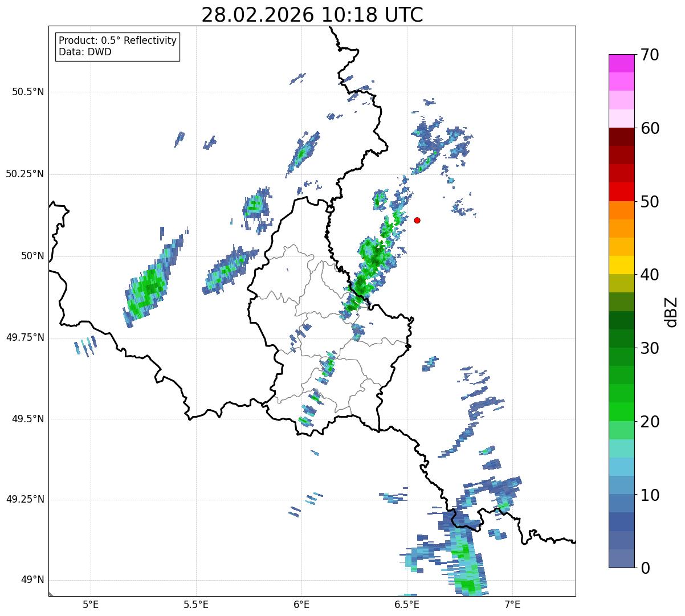Click the longitude label 5.5°E

tap(196, 604)
